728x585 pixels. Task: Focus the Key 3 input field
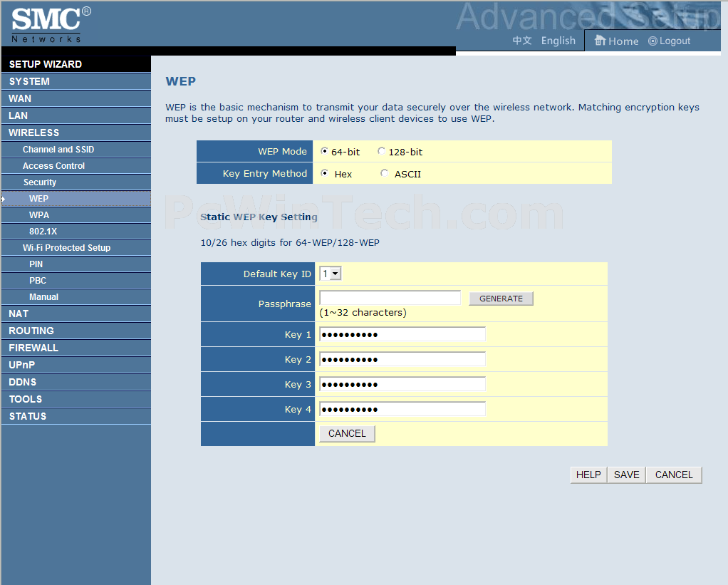coord(402,385)
